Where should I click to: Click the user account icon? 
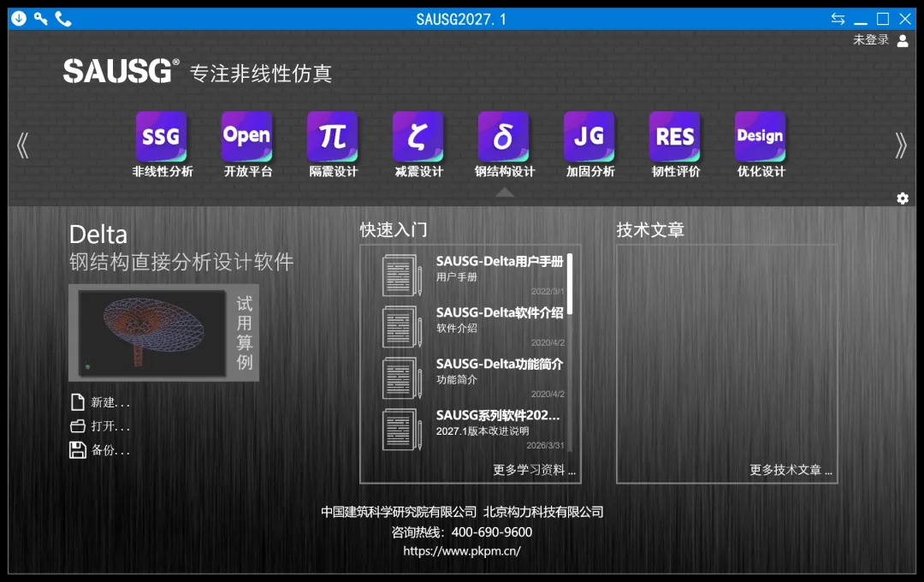pos(903,41)
